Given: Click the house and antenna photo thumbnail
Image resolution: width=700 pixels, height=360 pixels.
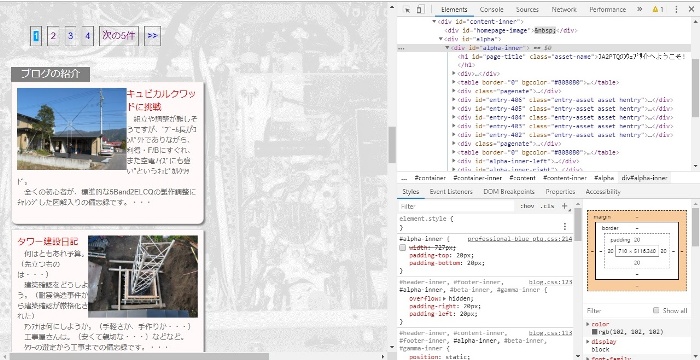Looking at the screenshot, I should tap(71, 129).
